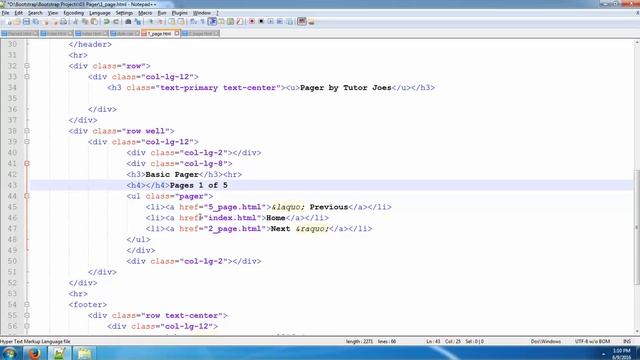Place cursor in 'Pages 1 of 5' text
The height and width of the screenshot is (360, 640).
(198, 185)
